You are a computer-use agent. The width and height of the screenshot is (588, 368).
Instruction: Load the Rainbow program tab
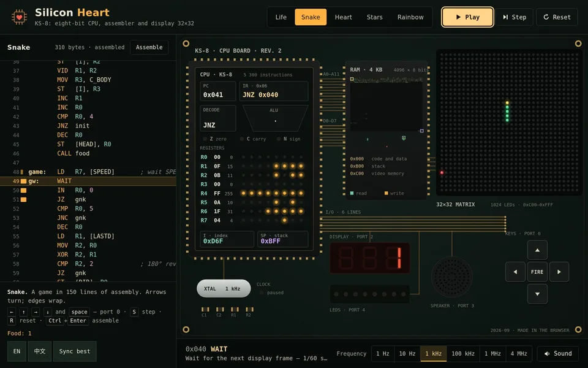pos(410,17)
